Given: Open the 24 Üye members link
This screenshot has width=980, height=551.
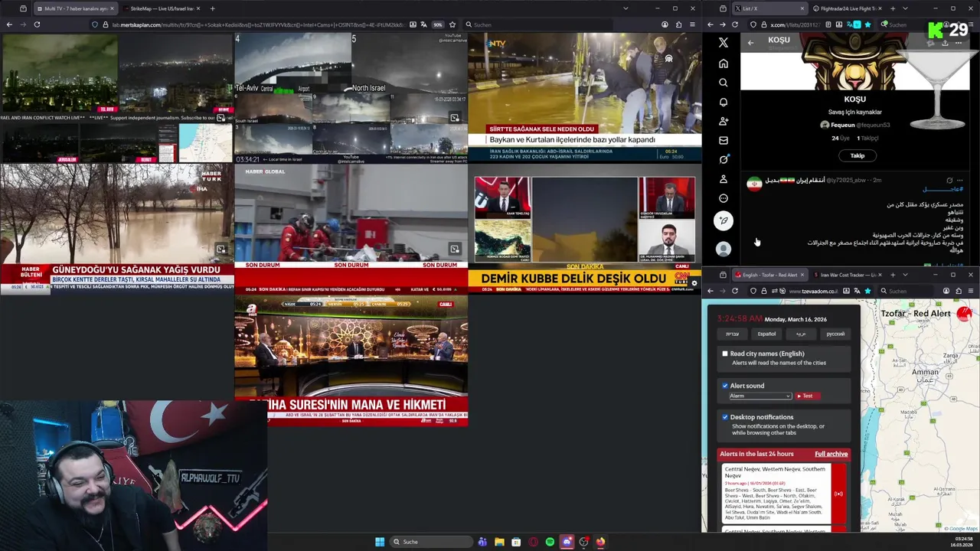Looking at the screenshot, I should click(x=841, y=139).
